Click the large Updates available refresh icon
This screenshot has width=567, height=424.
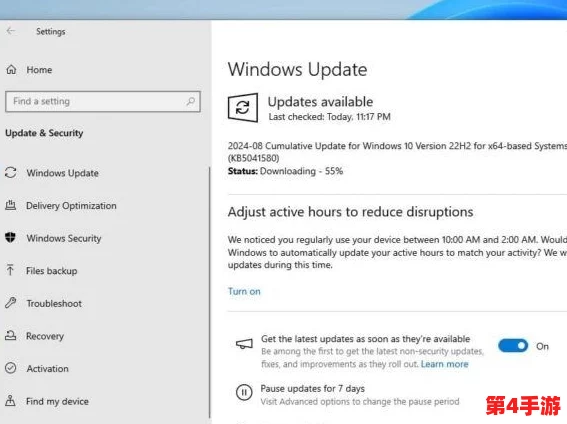(243, 108)
